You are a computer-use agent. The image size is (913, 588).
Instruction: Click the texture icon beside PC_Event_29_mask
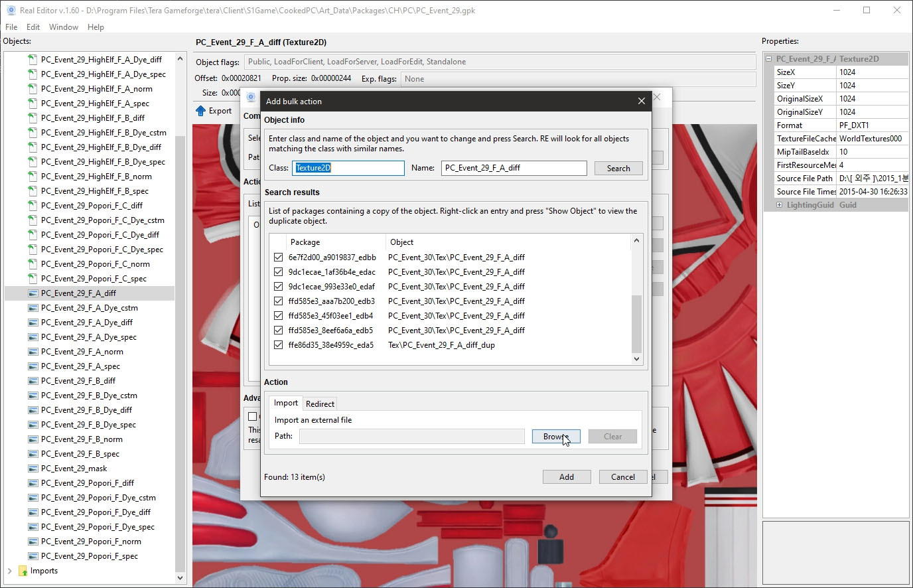click(33, 469)
